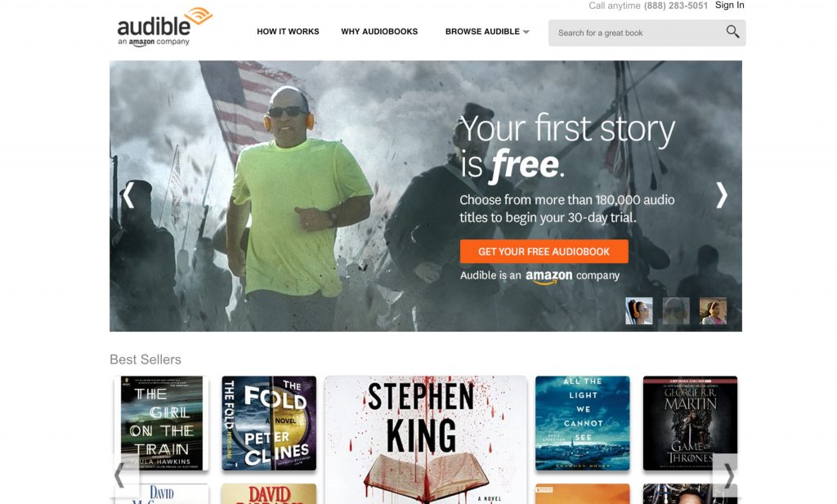This screenshot has height=504, width=837.
Task: Click Get Your Free Audiobook button
Action: coord(544,252)
